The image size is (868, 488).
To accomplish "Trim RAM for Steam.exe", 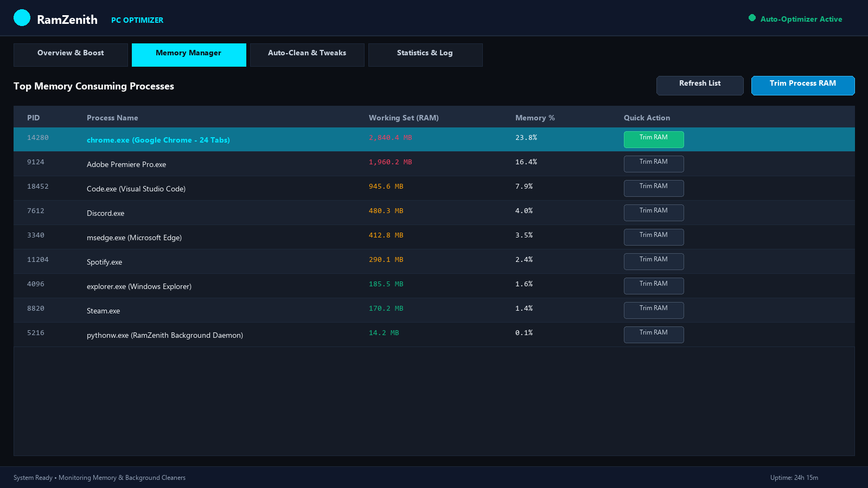I will [654, 310].
